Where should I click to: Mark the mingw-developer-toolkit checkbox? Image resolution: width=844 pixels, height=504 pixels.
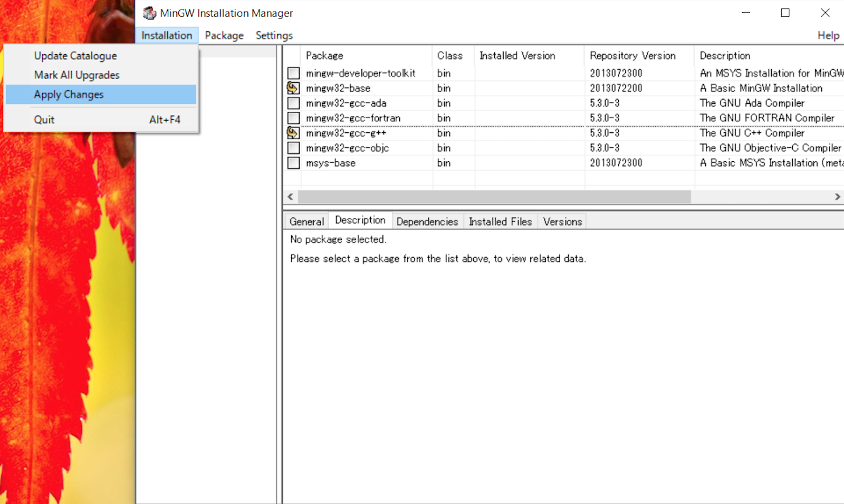tap(294, 73)
